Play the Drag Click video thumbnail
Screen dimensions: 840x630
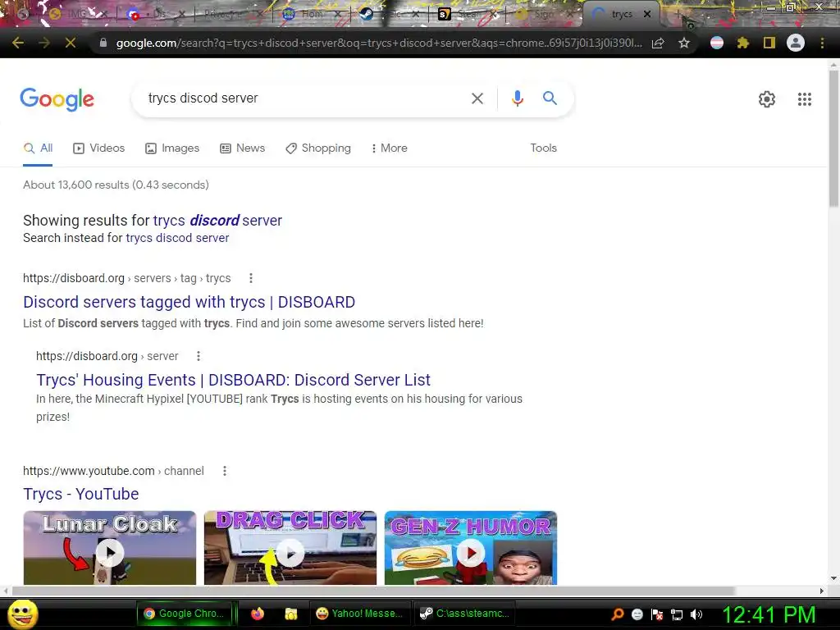point(290,548)
